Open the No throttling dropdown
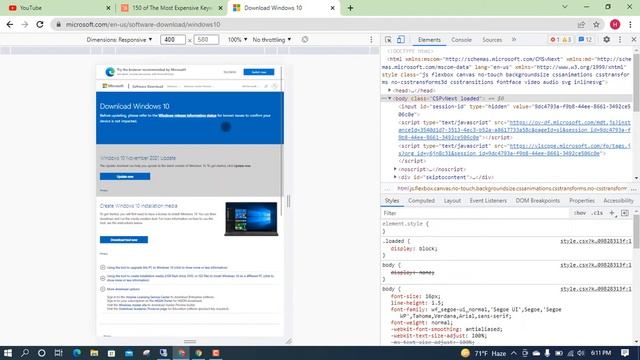Screen dimensions: 640x360 click(x=272, y=40)
